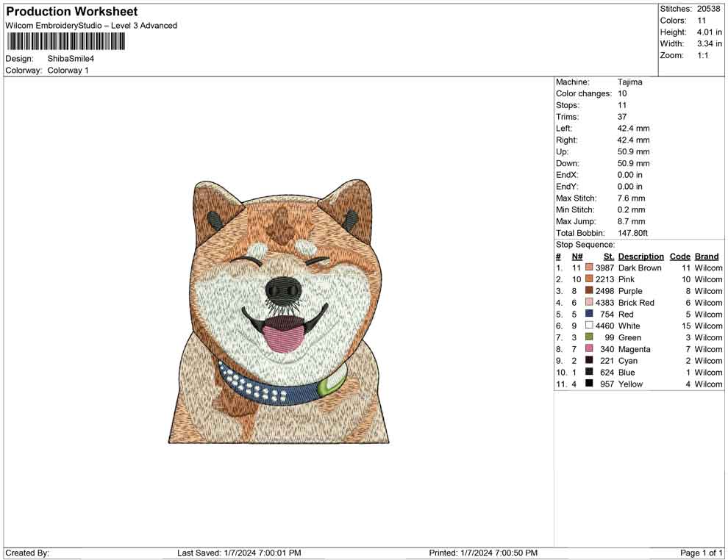The image size is (728, 560).
Task: Pick the Red 754 color swatch
Action: [588, 315]
